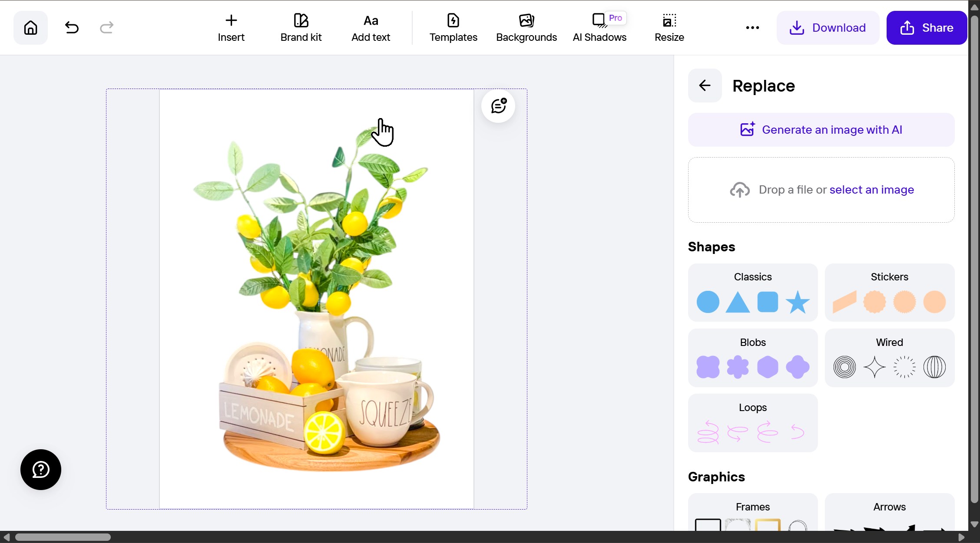Image resolution: width=980 pixels, height=543 pixels.
Task: Select the first pink spiral loop
Action: [x=708, y=432]
